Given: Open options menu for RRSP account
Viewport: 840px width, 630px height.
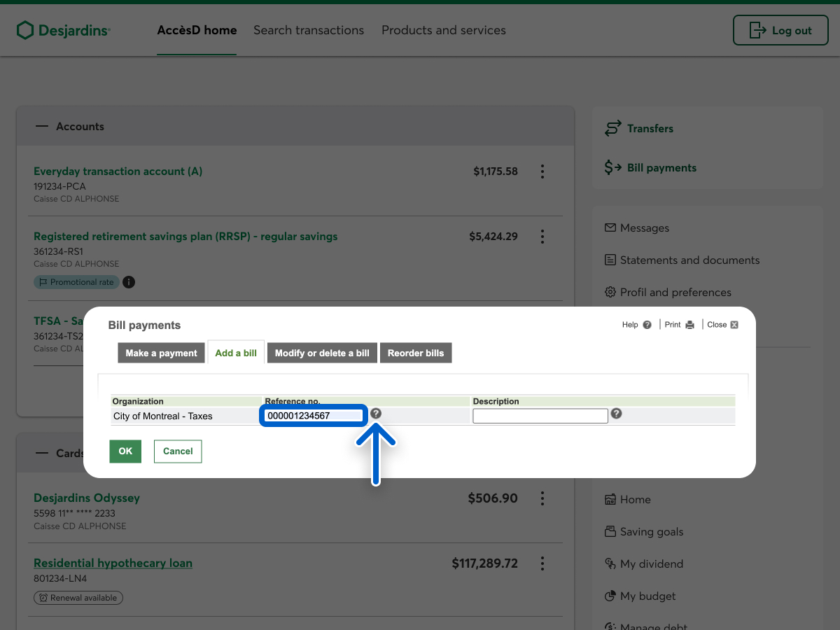Looking at the screenshot, I should [542, 237].
